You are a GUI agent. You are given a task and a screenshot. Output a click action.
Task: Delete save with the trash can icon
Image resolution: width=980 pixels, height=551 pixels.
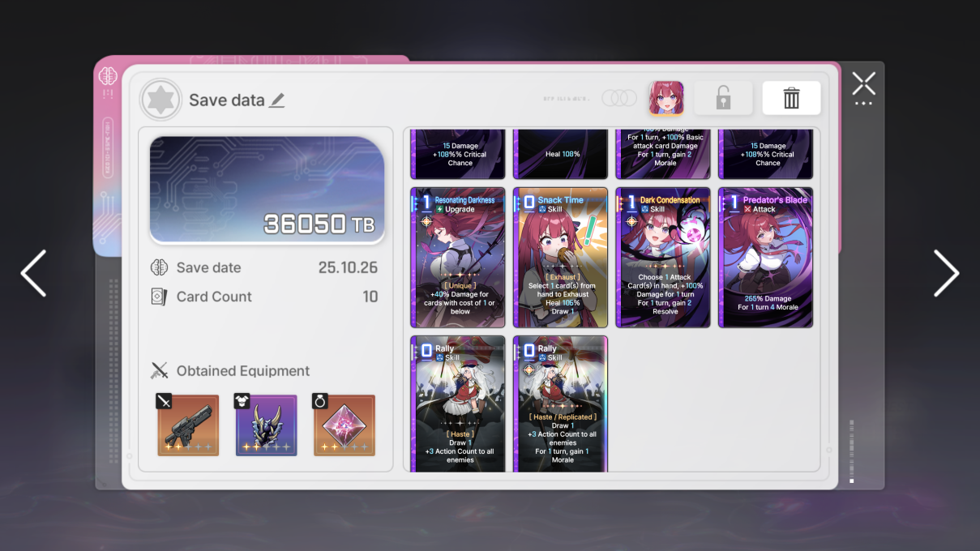pyautogui.click(x=791, y=98)
